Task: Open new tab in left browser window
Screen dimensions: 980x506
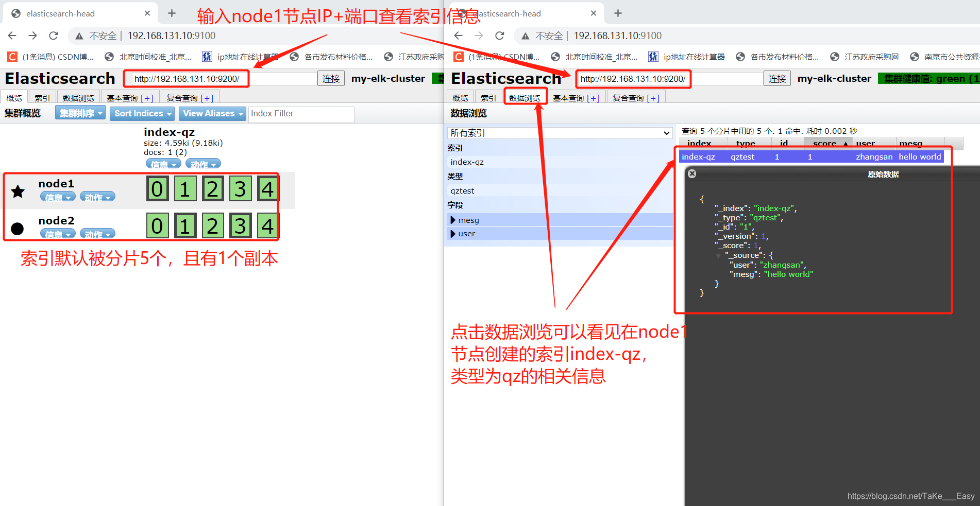Action: click(172, 13)
